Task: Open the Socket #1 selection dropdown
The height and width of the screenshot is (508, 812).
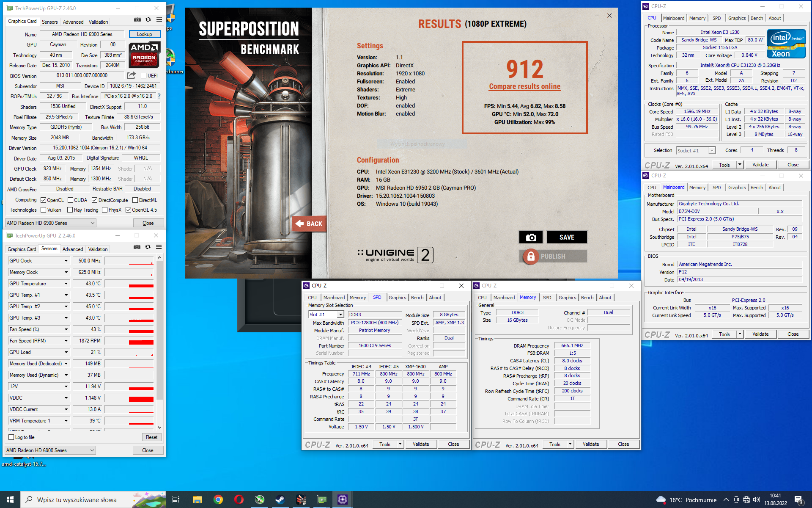Action: click(x=696, y=151)
